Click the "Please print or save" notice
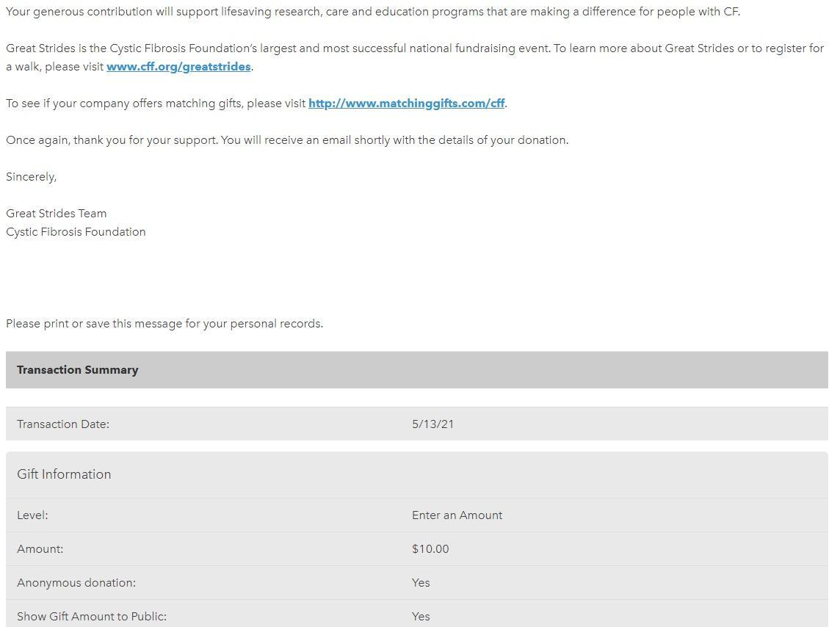Screen dimensions: 840x627 point(164,324)
